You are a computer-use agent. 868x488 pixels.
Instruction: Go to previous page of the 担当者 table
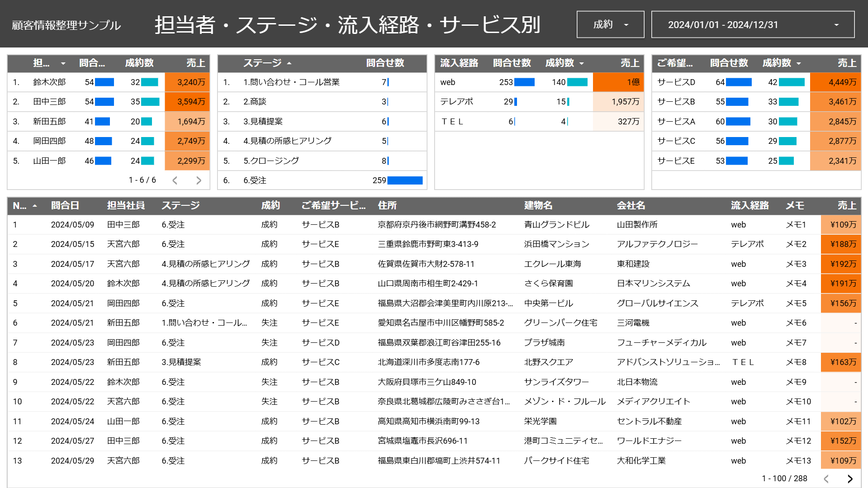pyautogui.click(x=175, y=180)
